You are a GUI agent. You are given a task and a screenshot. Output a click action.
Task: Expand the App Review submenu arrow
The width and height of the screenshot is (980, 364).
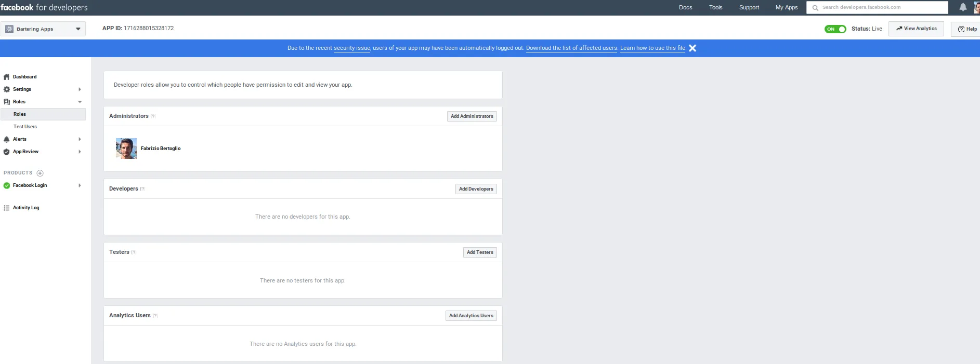point(80,152)
